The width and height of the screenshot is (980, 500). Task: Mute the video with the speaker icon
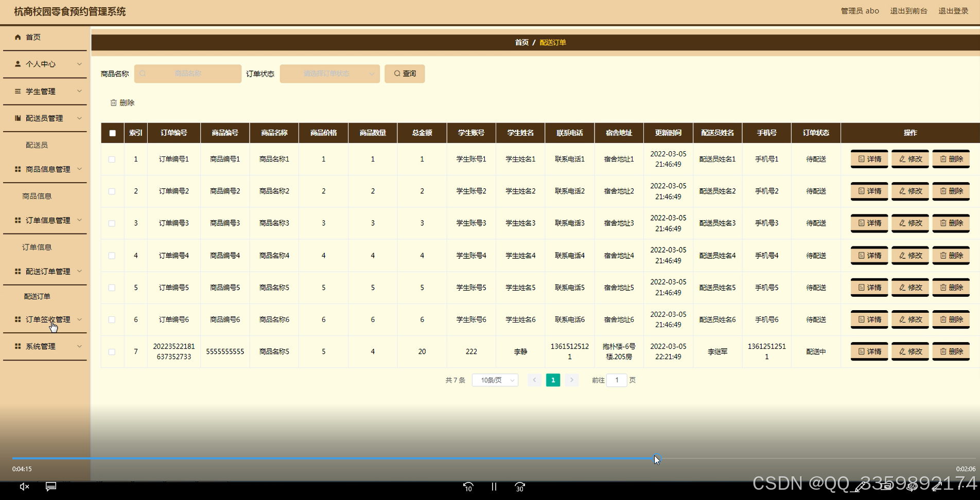(24, 487)
